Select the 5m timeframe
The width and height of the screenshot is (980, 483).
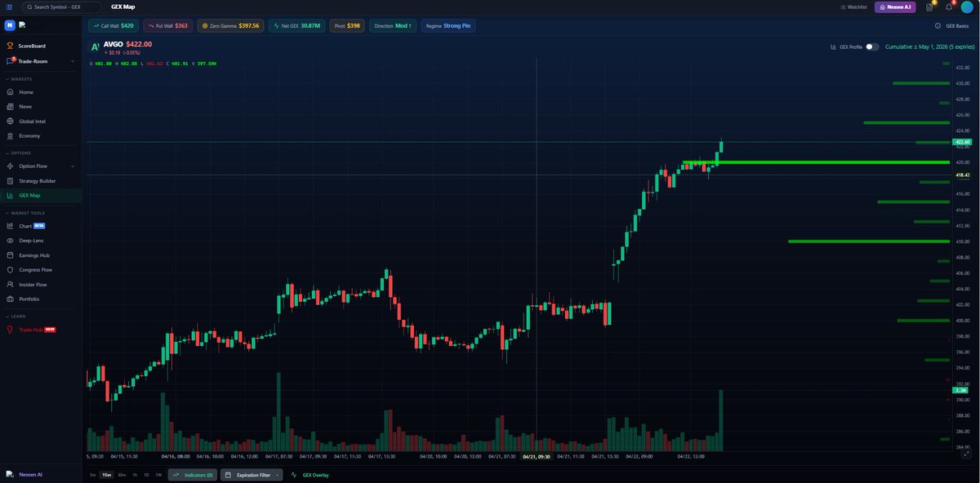pos(92,474)
